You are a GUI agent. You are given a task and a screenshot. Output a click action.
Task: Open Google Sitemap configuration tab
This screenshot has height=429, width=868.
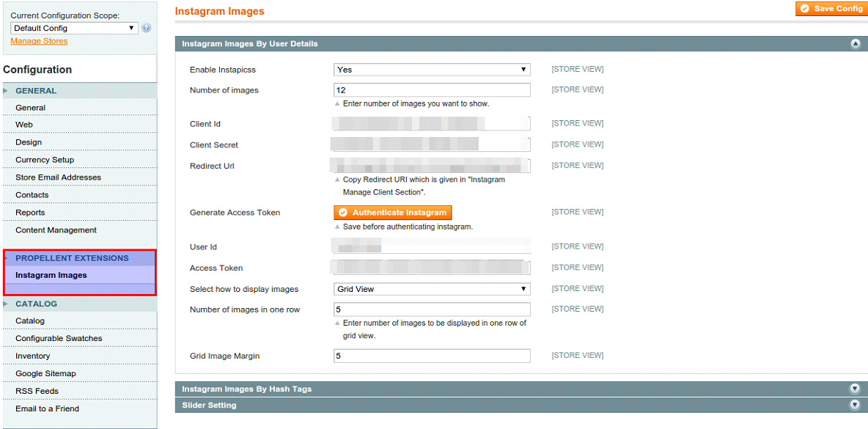[x=80, y=374]
